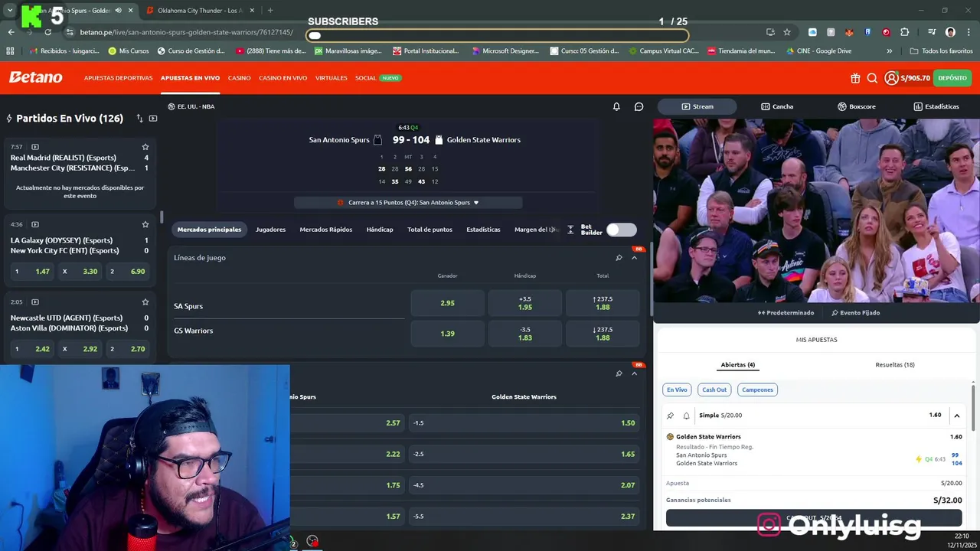The height and width of the screenshot is (551, 980).
Task: Open the Betano home logo
Action: 35,77
